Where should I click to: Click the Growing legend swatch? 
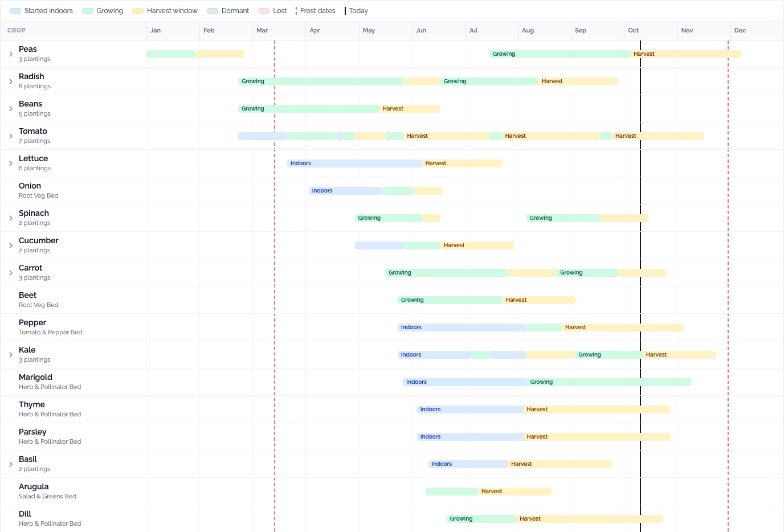pos(88,11)
